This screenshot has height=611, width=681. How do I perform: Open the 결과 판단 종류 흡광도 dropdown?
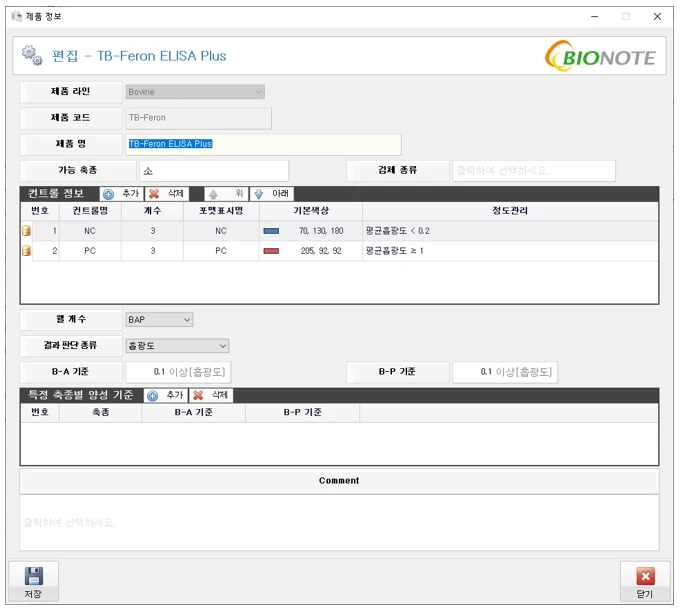click(x=177, y=346)
